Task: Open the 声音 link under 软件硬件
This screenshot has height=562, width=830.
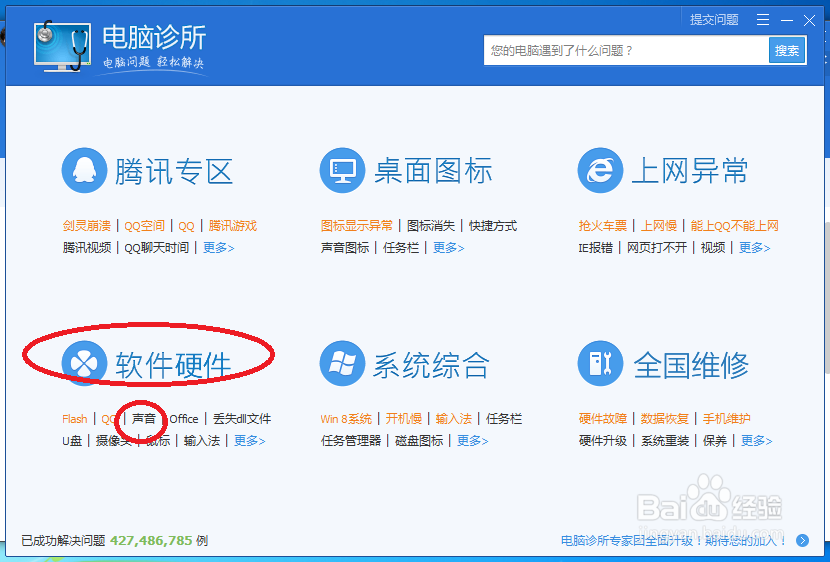Action: 143,419
